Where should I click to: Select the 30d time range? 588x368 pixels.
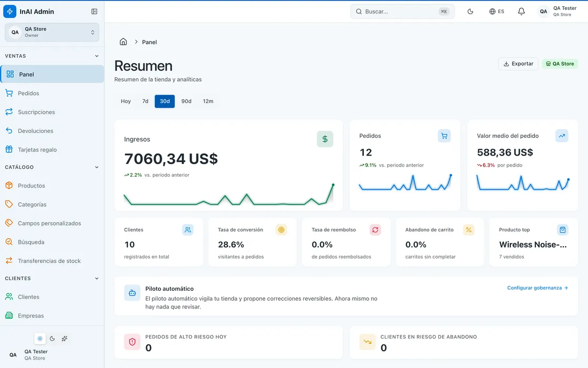(x=165, y=101)
